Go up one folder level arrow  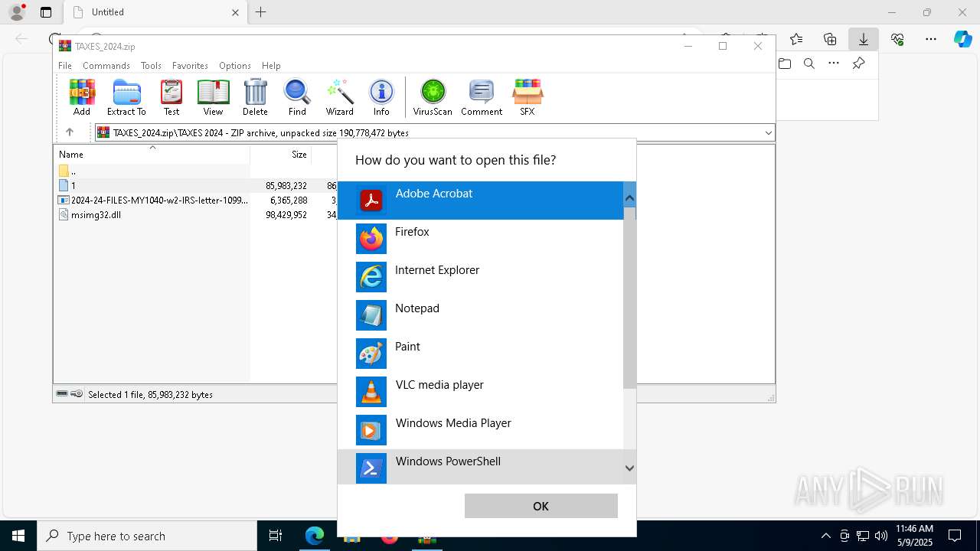pyautogui.click(x=70, y=132)
